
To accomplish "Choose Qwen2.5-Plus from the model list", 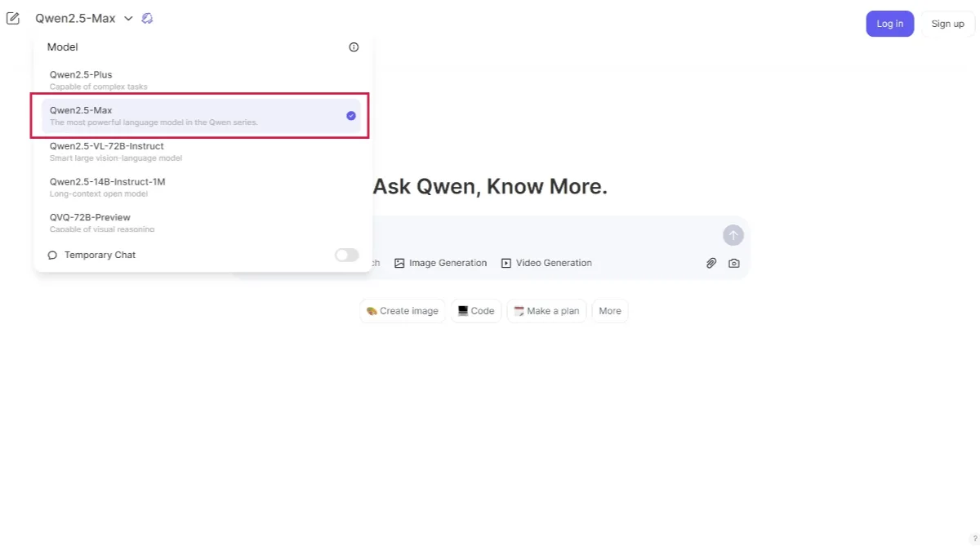I will point(201,80).
